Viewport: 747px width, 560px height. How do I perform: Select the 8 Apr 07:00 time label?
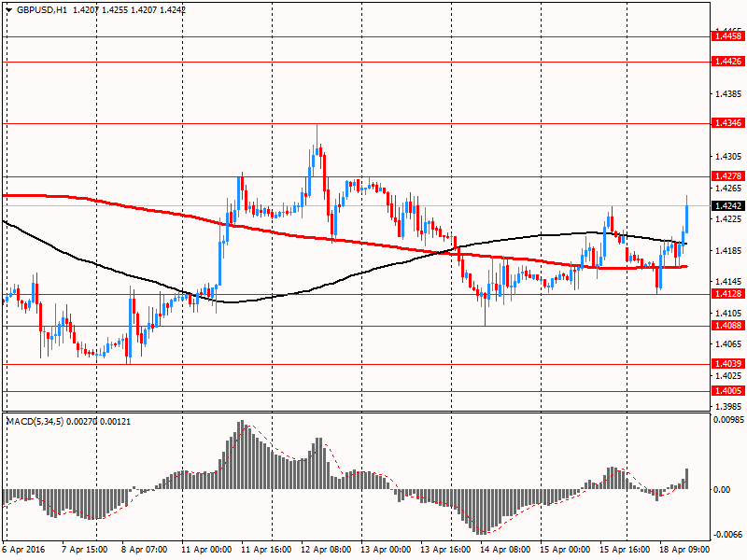point(145,550)
